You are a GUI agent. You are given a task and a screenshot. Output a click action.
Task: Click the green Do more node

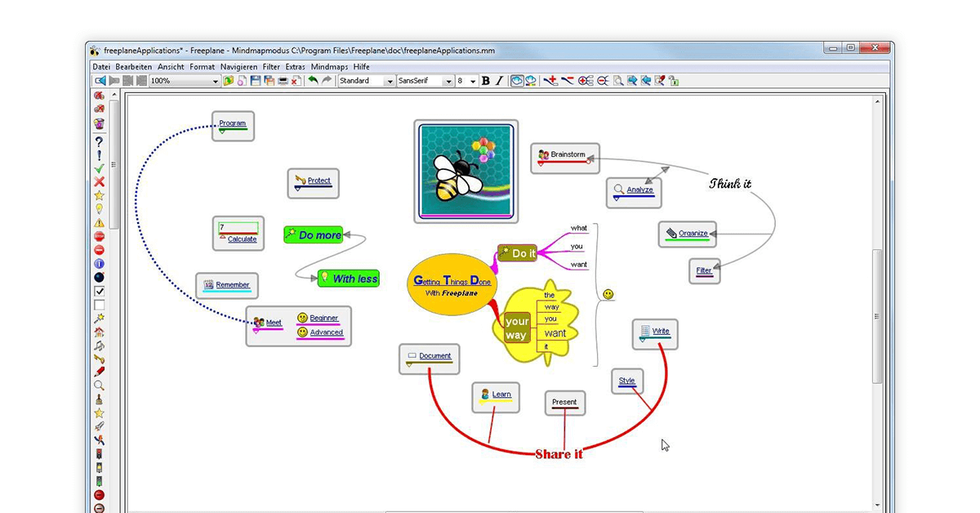pyautogui.click(x=314, y=235)
